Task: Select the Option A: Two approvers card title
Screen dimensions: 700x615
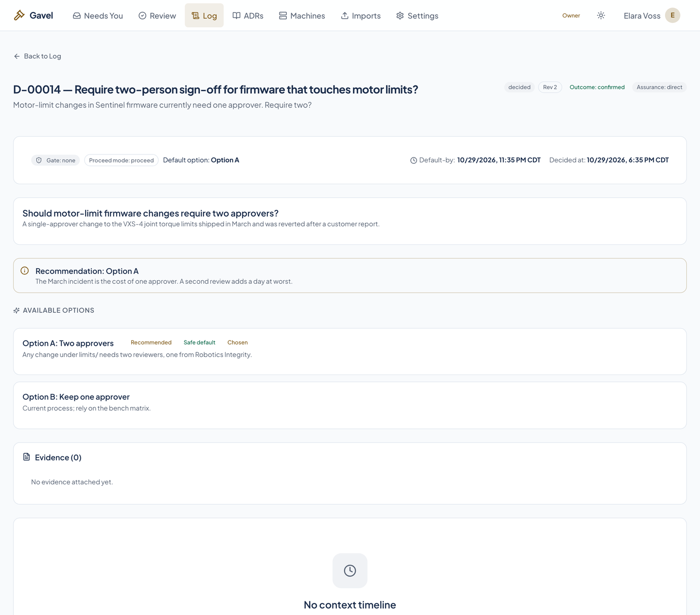Action: point(68,343)
